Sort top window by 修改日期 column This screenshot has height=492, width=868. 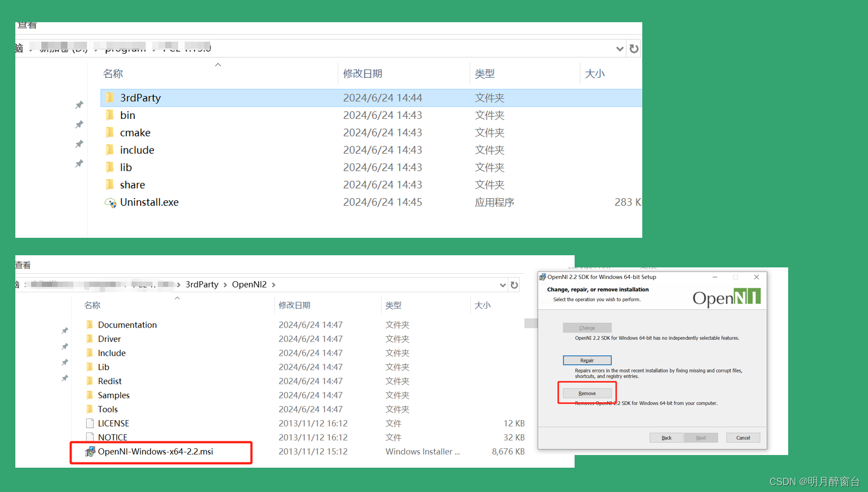tap(363, 73)
